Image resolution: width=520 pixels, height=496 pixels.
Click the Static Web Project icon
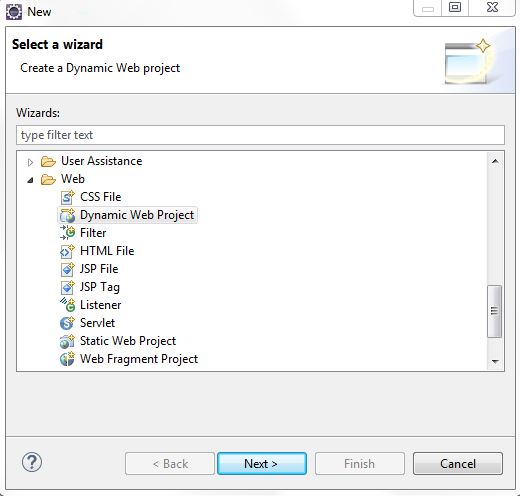(67, 341)
